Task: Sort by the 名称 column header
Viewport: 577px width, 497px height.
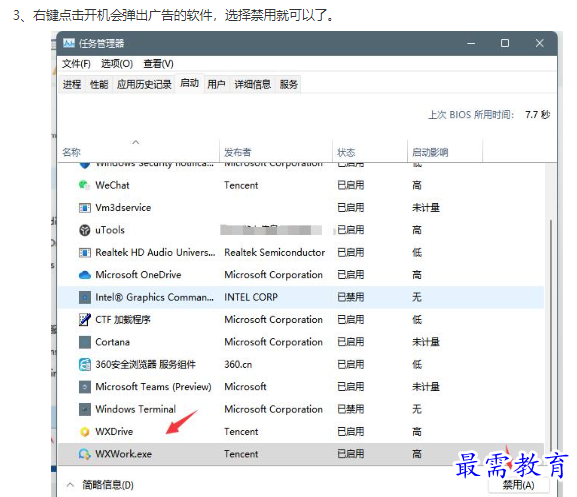Action: (71, 152)
